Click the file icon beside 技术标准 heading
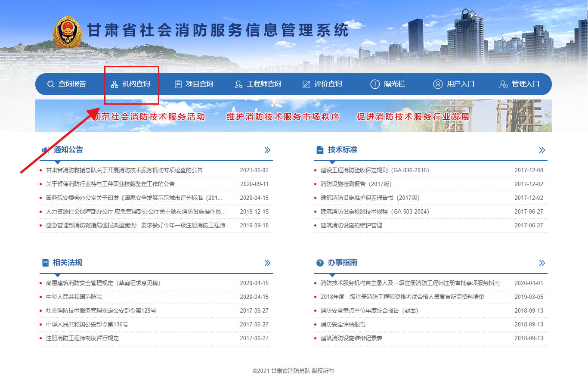Screen dimensions: 588x388 (320, 150)
